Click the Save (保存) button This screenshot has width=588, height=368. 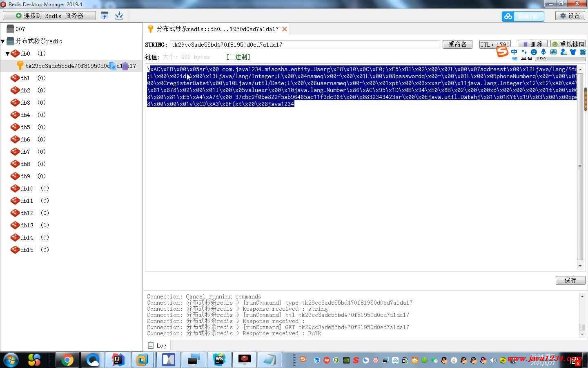point(570,280)
